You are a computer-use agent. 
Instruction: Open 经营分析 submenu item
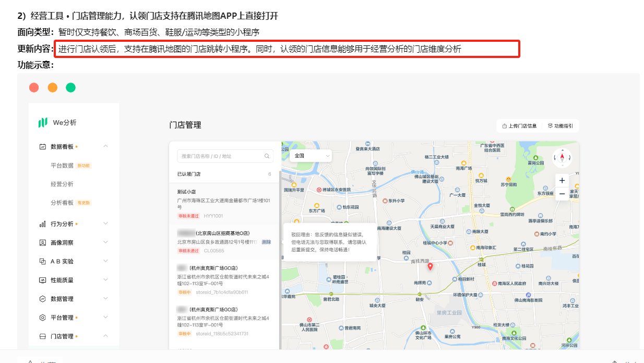[62, 184]
